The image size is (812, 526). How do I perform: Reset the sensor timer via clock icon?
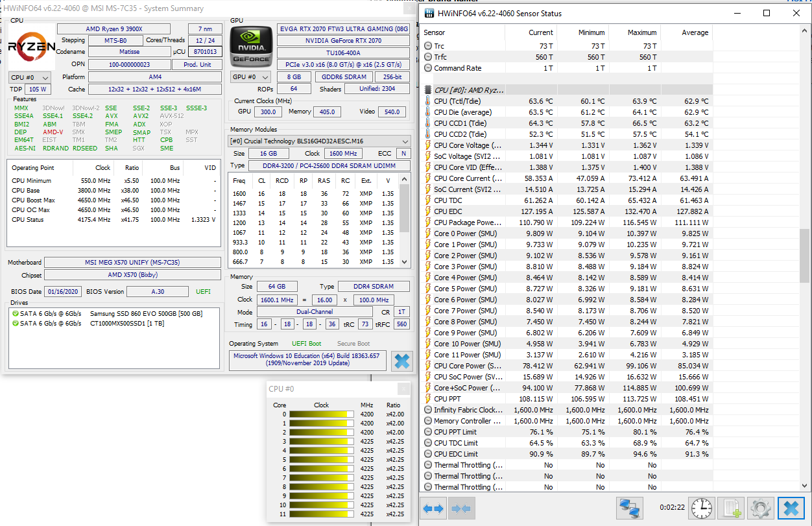click(702, 508)
